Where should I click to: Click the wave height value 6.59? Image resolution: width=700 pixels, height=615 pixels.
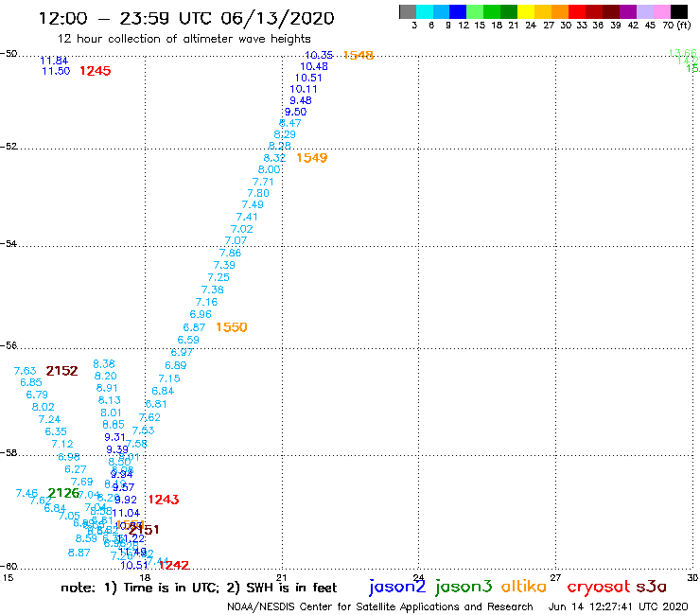(188, 340)
